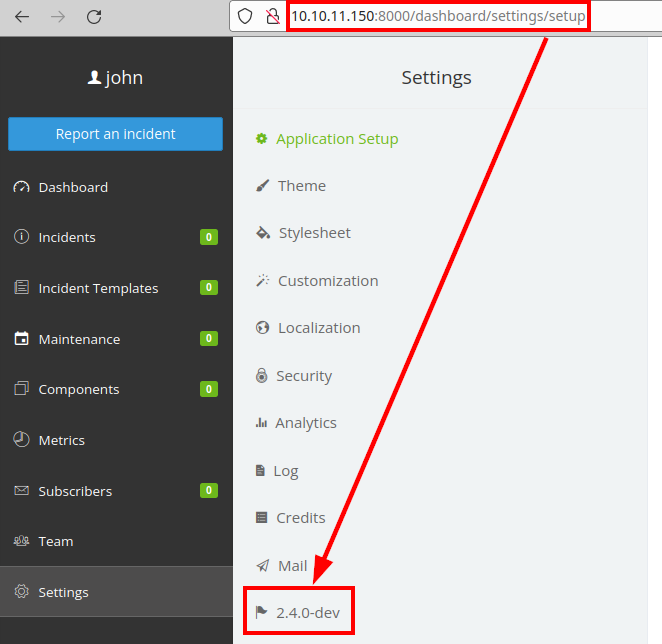
Task: Click the Team people icon
Action: [22, 541]
